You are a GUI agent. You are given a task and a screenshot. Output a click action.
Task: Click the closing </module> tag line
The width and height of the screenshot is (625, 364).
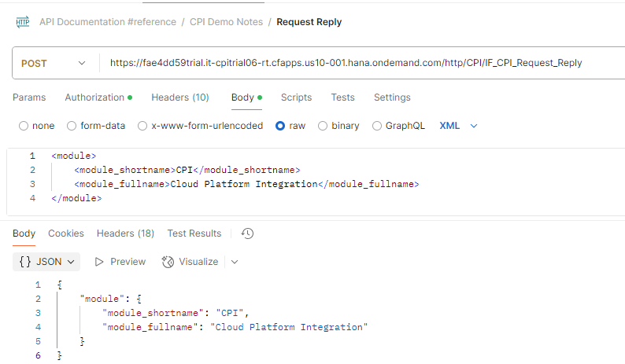[x=76, y=198]
